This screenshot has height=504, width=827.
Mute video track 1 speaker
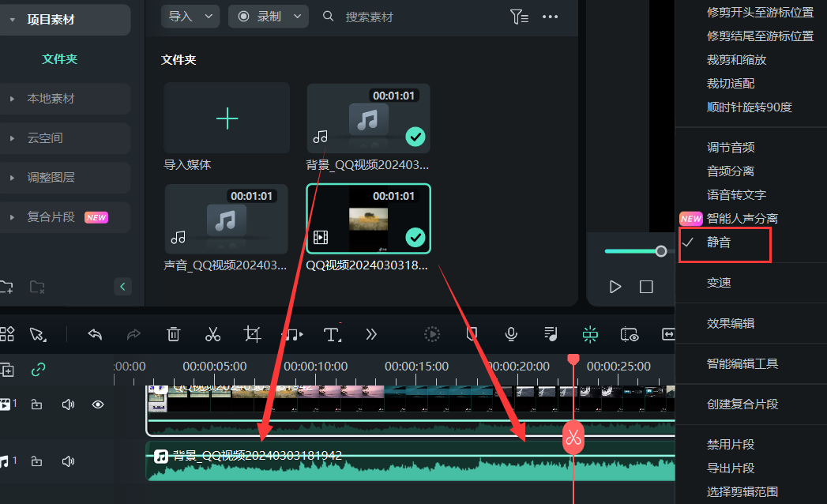pyautogui.click(x=68, y=404)
